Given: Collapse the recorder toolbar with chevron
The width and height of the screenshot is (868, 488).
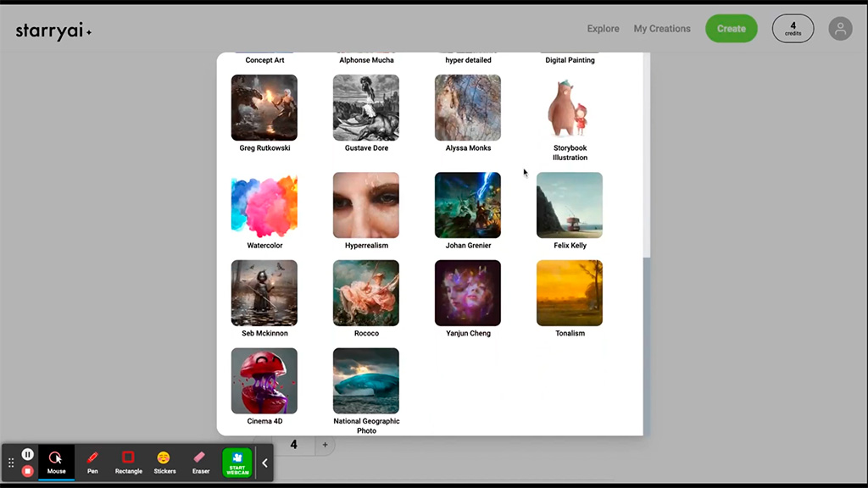Looking at the screenshot, I should pyautogui.click(x=264, y=463).
